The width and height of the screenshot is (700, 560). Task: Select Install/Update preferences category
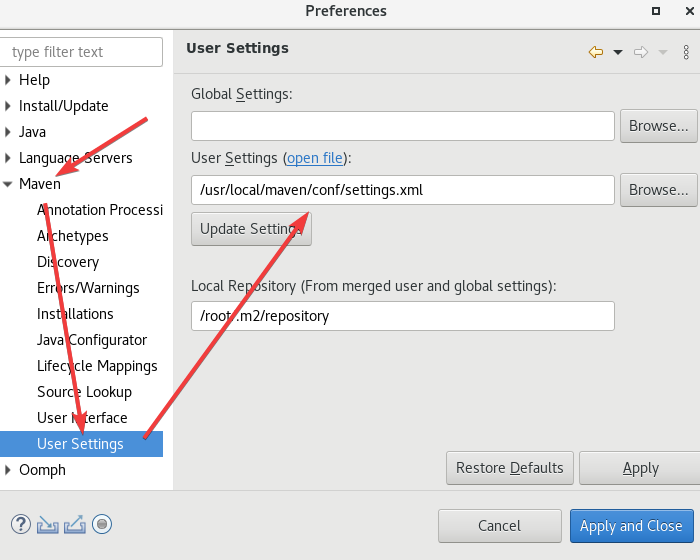click(63, 106)
